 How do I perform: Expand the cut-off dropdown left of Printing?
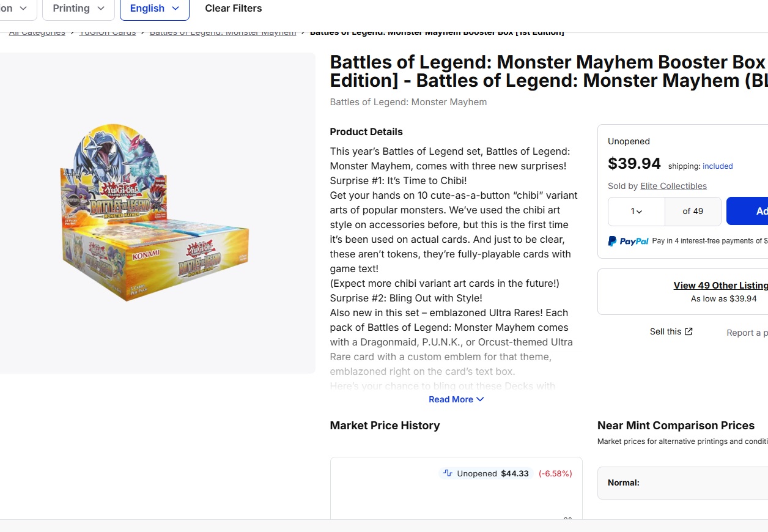pos(17,9)
